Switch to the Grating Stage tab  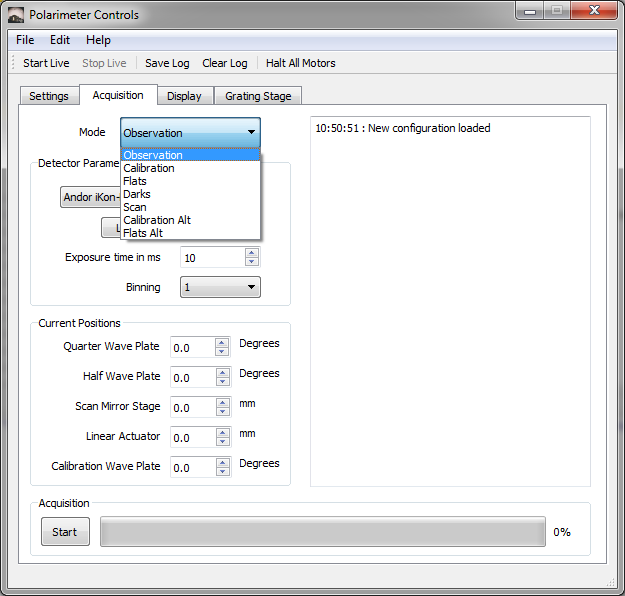(x=257, y=96)
